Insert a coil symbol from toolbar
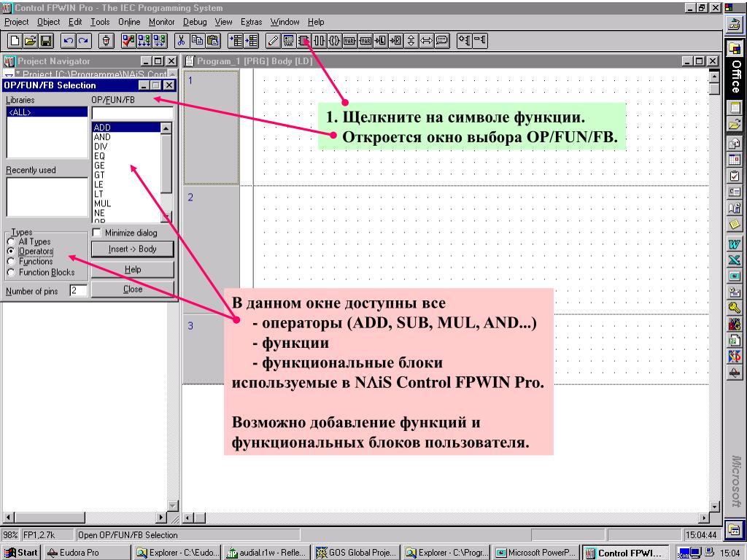The width and height of the screenshot is (747, 560). click(x=334, y=41)
